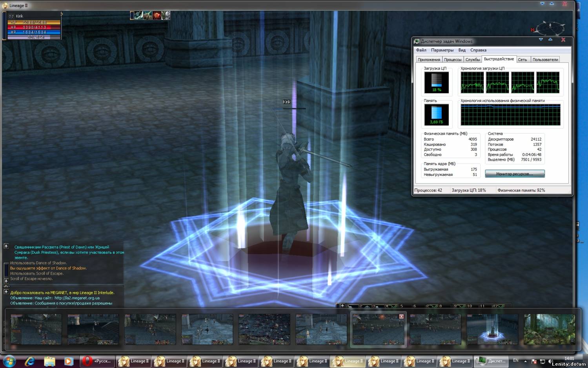Show hidden tray icons arrow
Screen dimensions: 588x368
[525, 361]
